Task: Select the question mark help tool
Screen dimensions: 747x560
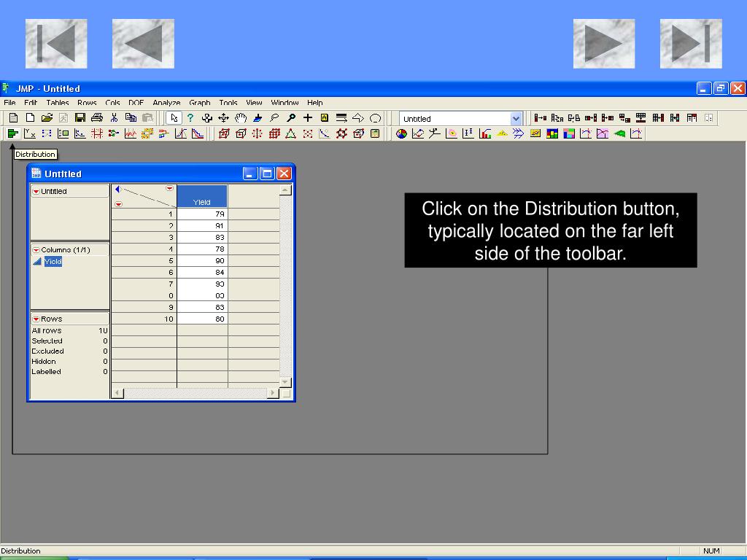Action: 190,117
